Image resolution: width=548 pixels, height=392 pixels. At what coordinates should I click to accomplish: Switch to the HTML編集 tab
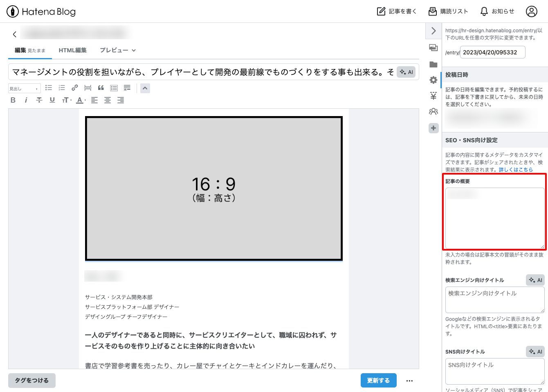[72, 50]
